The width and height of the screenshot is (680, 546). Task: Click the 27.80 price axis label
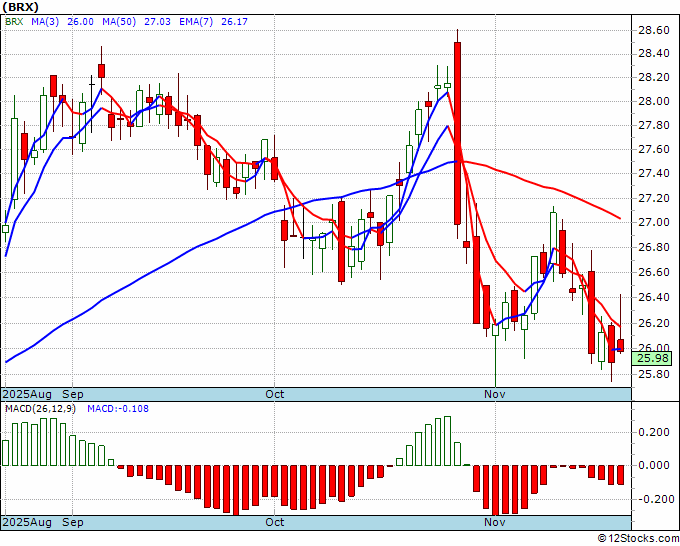653,126
